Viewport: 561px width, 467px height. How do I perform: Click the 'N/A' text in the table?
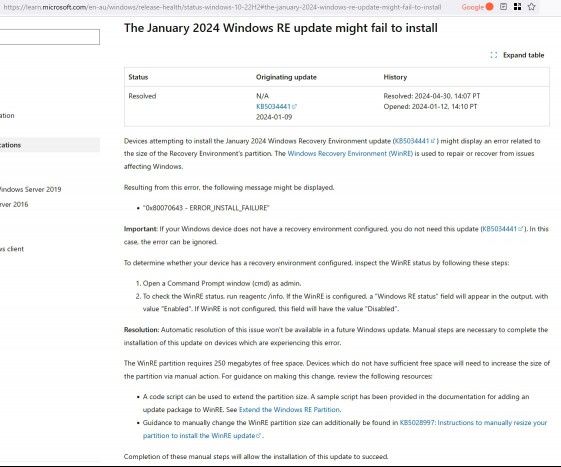(x=262, y=96)
